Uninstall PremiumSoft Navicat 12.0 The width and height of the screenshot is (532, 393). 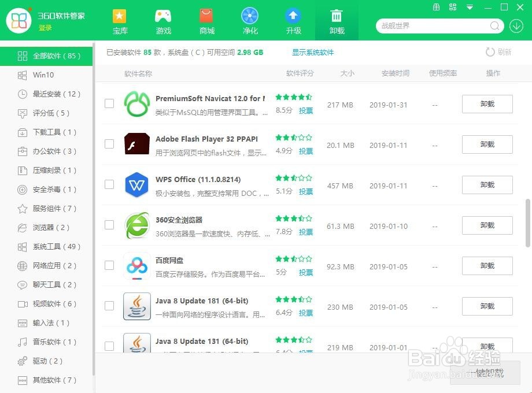coord(487,104)
